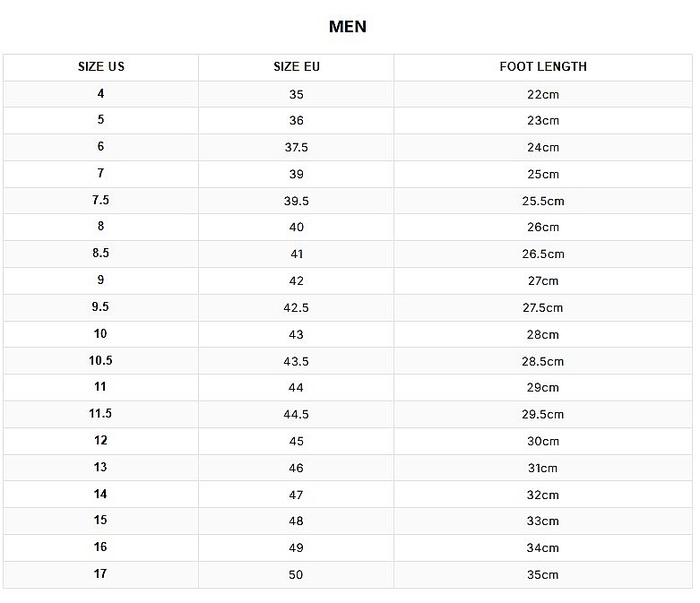The width and height of the screenshot is (700, 603).
Task: Click the 34cm foot length cell
Action: pyautogui.click(x=543, y=547)
